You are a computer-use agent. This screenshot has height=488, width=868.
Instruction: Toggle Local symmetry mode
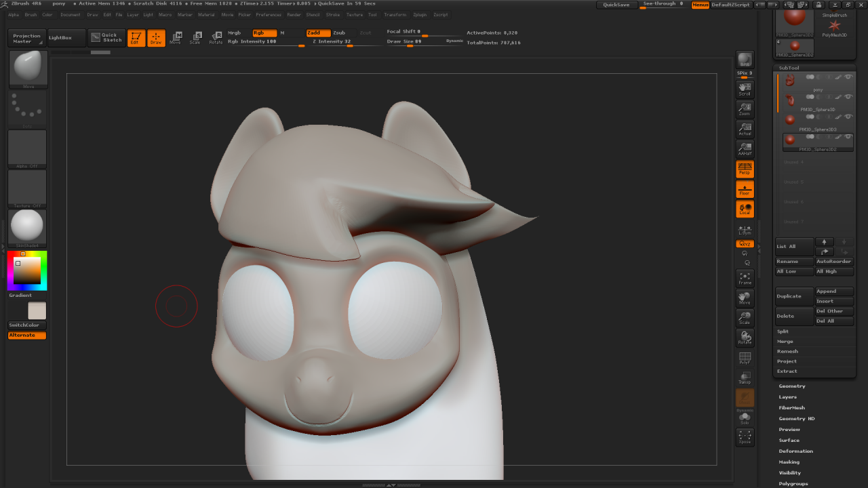point(745,209)
